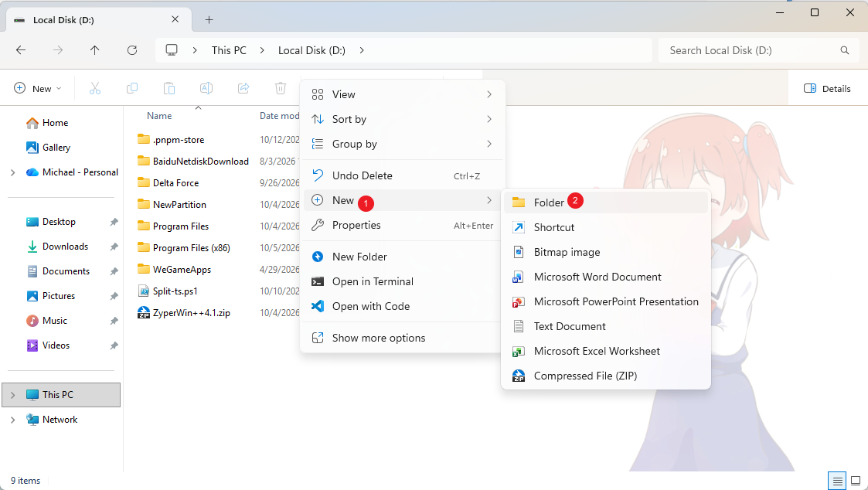868x490 pixels.
Task: Choose New in the context menu
Action: pyautogui.click(x=403, y=200)
